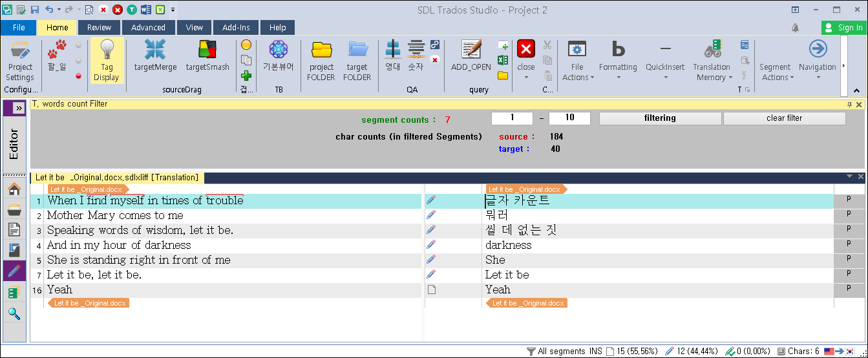Switch to the Review ribbon tab
Viewport: 868px width, 358px height.
99,27
